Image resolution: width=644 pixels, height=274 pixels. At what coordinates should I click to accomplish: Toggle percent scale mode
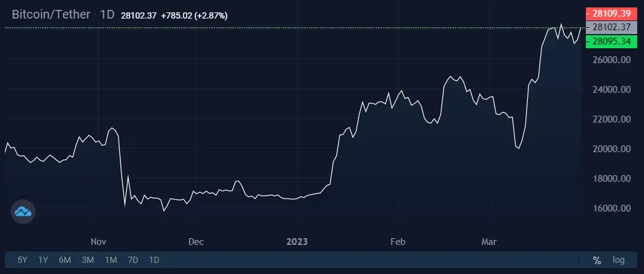point(597,260)
